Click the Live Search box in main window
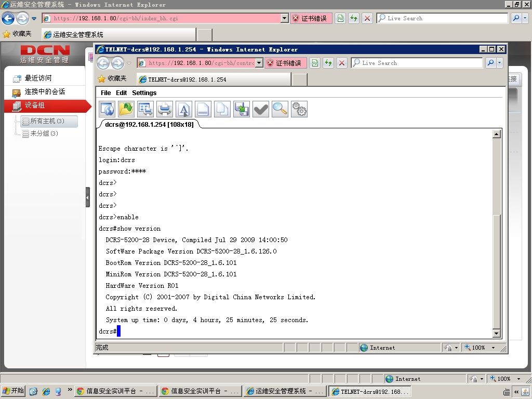 (442, 18)
